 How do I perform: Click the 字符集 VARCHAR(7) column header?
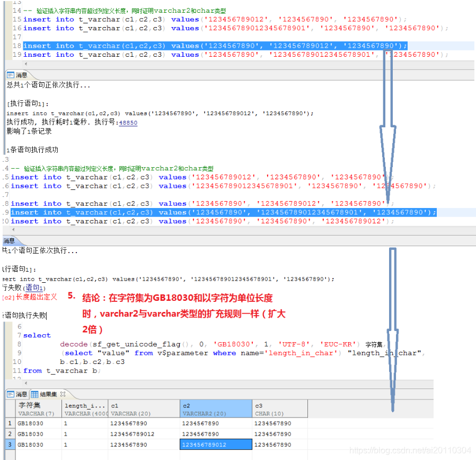coord(38,409)
